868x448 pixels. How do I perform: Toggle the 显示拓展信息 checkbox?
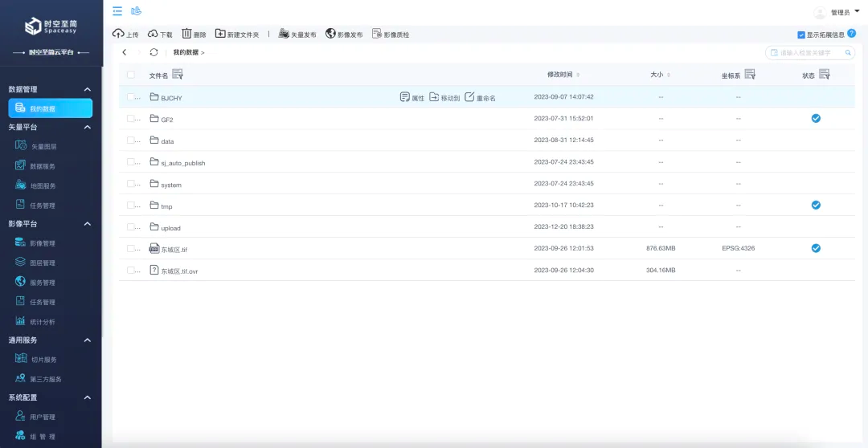coord(801,35)
